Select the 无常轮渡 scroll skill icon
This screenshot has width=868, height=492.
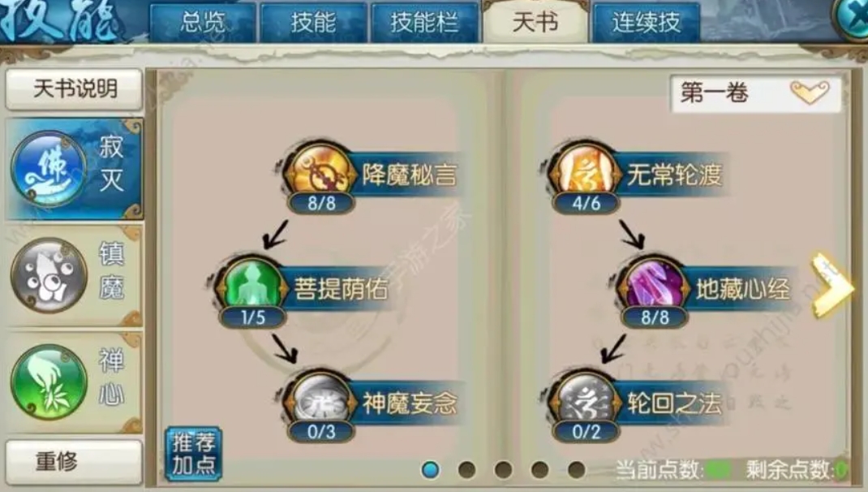(585, 173)
